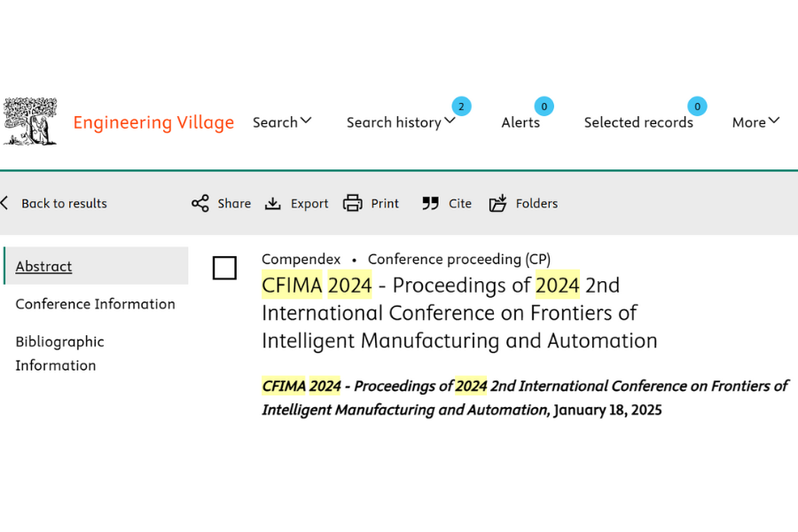Click Back to results link

click(64, 203)
